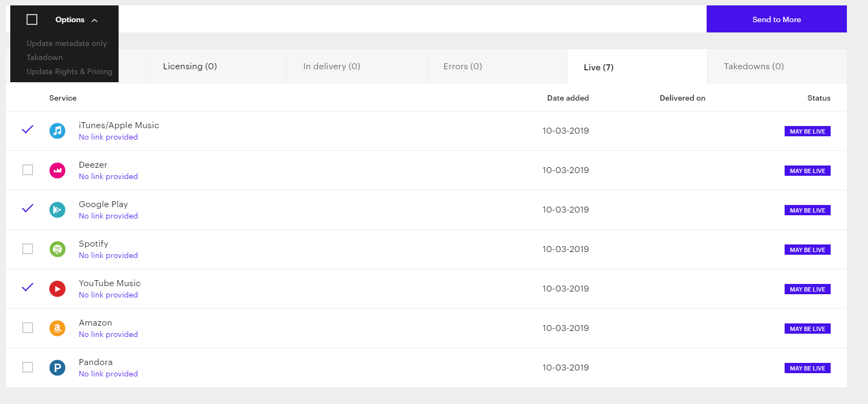The image size is (868, 404).
Task: Click the Google Play service icon
Action: point(57,210)
